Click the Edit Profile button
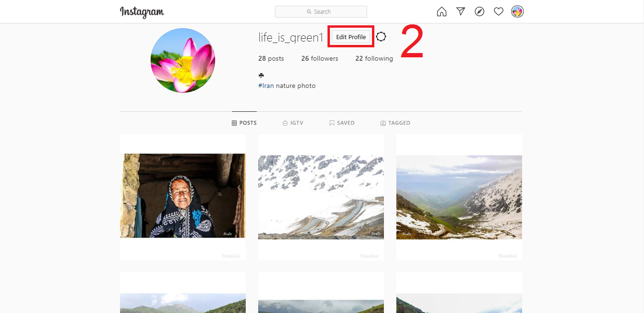The width and height of the screenshot is (644, 313). 351,37
